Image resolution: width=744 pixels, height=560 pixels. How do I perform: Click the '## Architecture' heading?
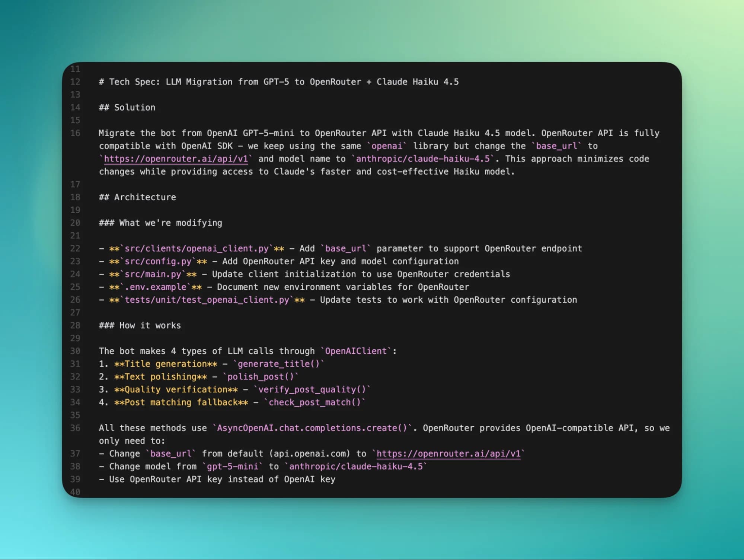(x=137, y=197)
